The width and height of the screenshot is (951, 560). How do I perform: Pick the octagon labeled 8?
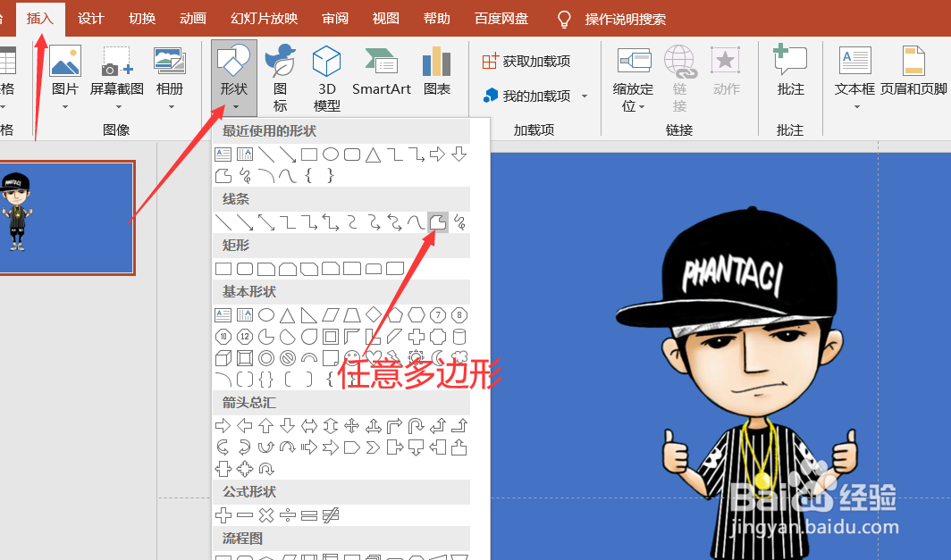coord(459,315)
